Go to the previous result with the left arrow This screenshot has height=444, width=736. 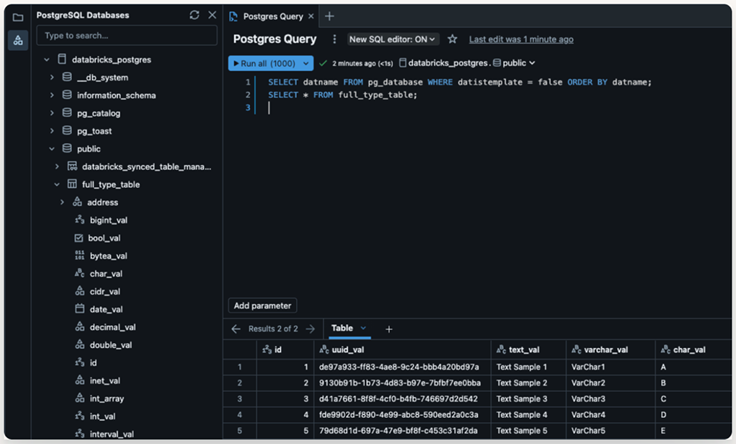236,328
